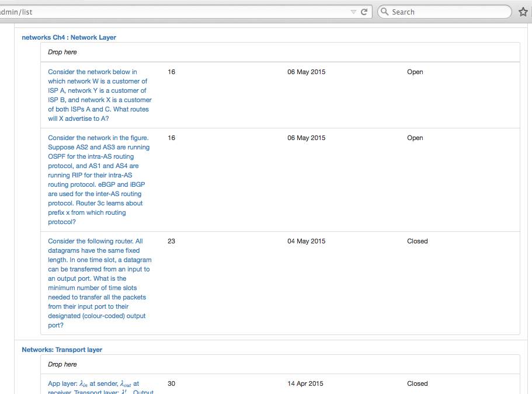Open the App layer lambda question link
The image size is (532, 394).
(x=101, y=388)
